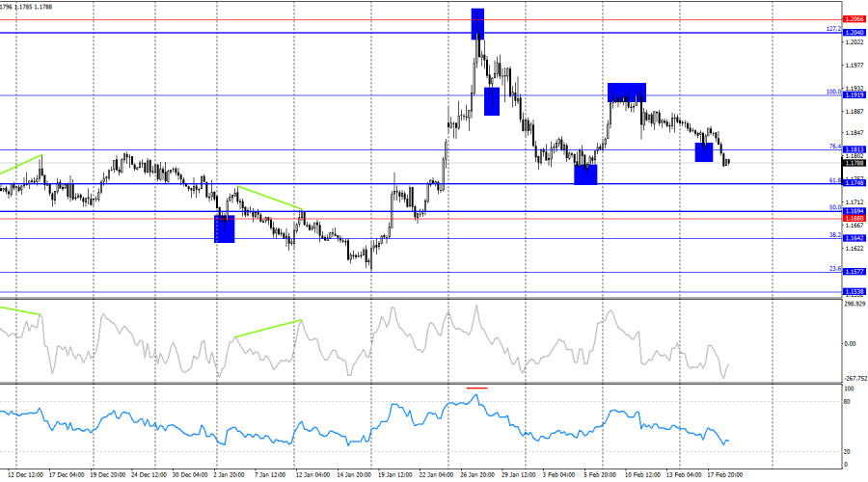The height and width of the screenshot is (482, 868).
Task: Select the 38.2 Fibonacci level label 1.1642
Action: tap(853, 237)
